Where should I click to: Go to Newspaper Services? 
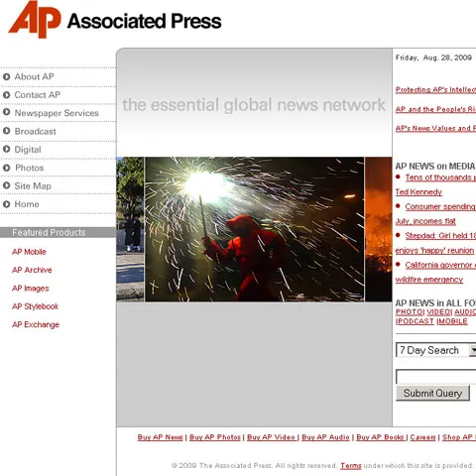tap(57, 113)
